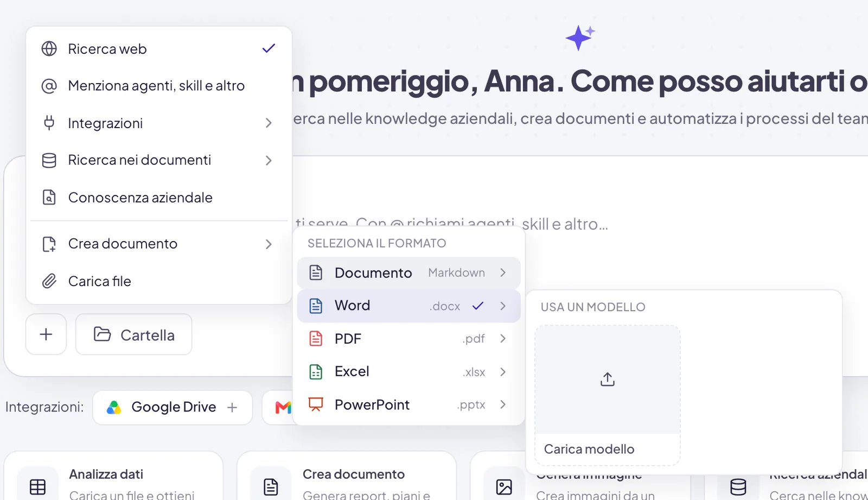Screen dimensions: 868x500
Task: Click the table icon on the Analizza dati card
Action: click(37, 486)
